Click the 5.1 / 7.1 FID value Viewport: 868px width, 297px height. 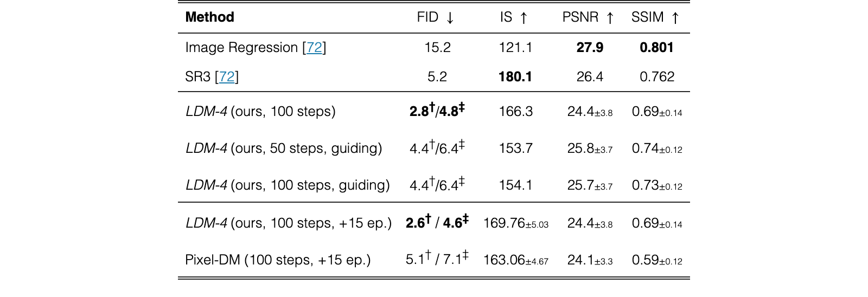(437, 259)
